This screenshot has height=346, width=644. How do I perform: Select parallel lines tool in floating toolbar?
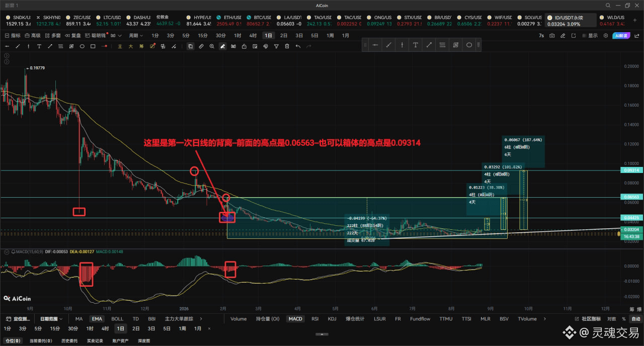[x=442, y=45]
